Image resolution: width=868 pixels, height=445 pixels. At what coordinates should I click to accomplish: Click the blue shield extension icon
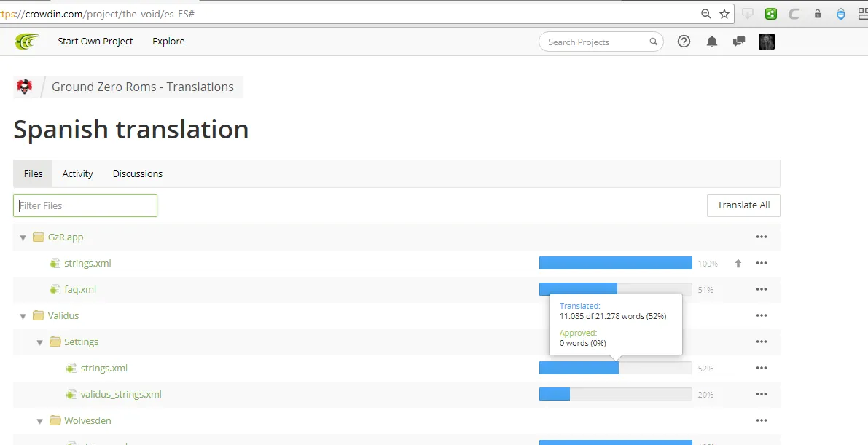coord(840,15)
